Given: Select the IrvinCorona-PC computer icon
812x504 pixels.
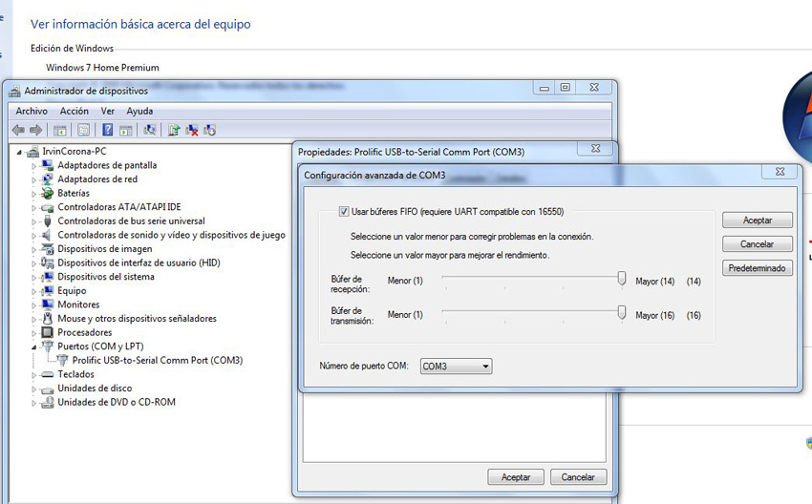Looking at the screenshot, I should click(x=33, y=151).
